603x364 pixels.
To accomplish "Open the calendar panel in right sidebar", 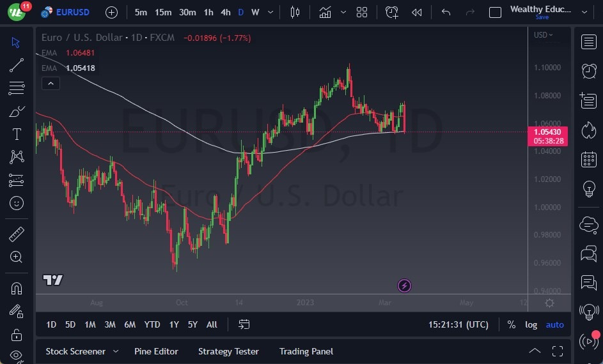I will point(588,160).
